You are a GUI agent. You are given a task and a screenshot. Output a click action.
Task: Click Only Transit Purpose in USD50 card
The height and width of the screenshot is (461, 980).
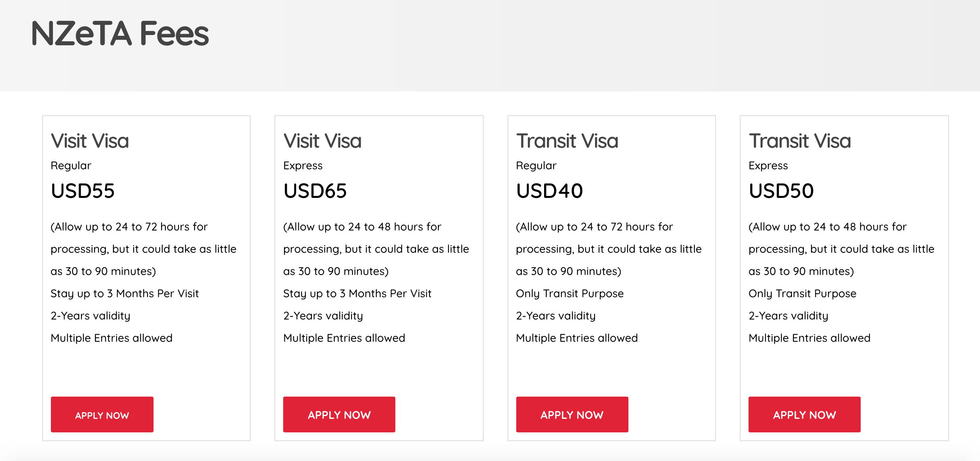[x=802, y=294]
